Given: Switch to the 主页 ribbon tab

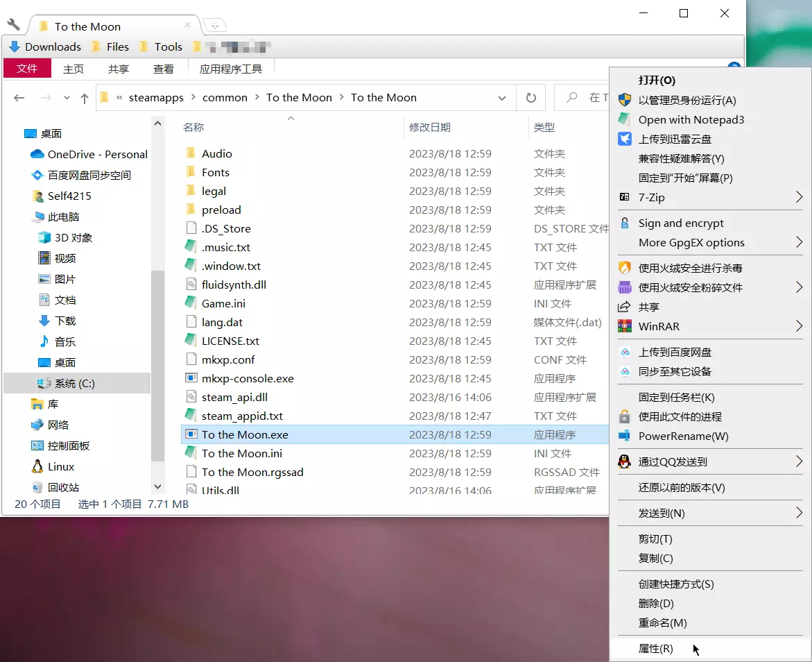Looking at the screenshot, I should coord(74,69).
